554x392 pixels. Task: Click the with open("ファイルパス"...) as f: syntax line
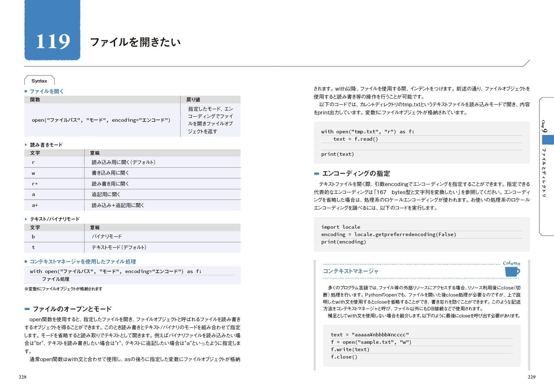click(x=116, y=272)
